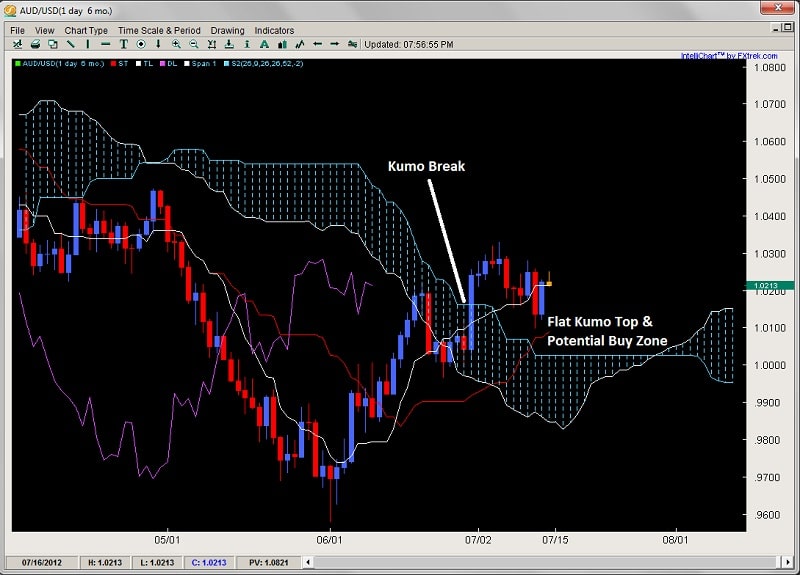Click the bar chart style icon

coord(282,44)
